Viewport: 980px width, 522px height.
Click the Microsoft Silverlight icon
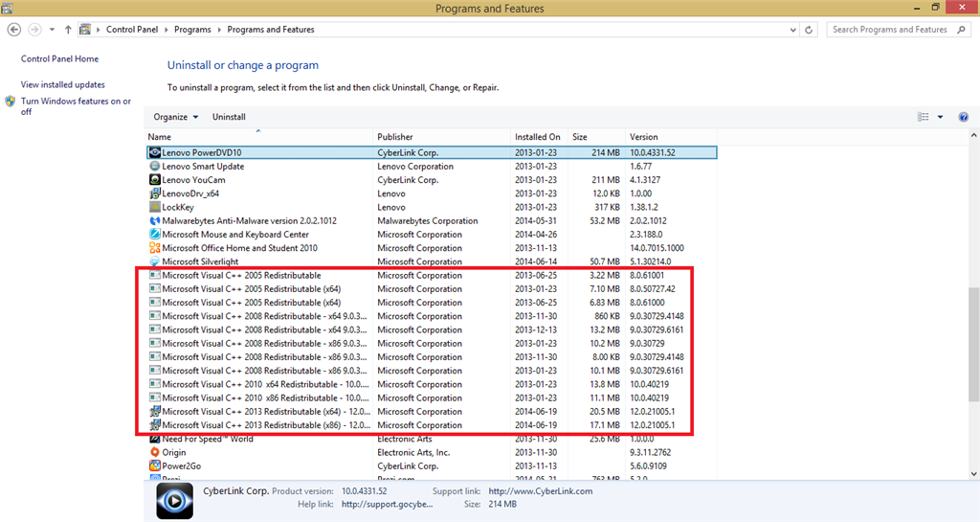pos(154,261)
